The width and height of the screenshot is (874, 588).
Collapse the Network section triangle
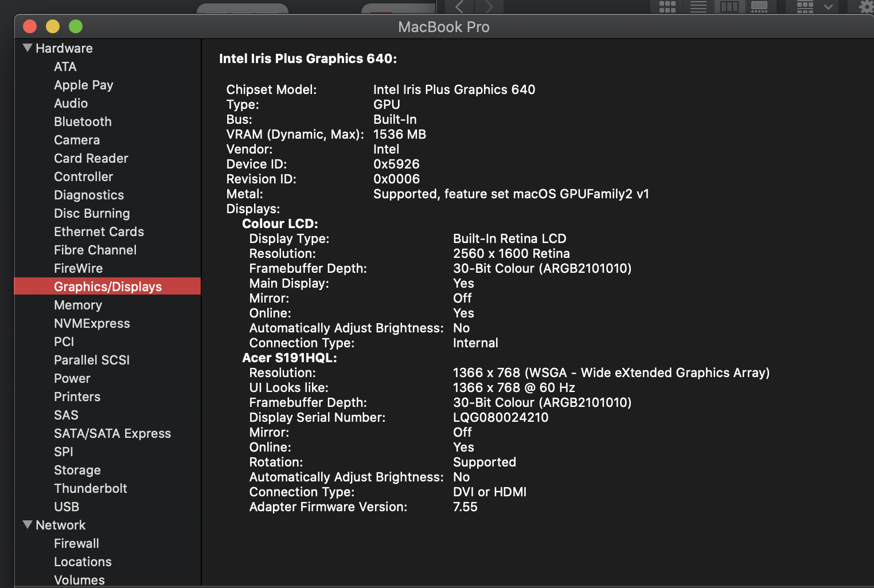(x=28, y=525)
